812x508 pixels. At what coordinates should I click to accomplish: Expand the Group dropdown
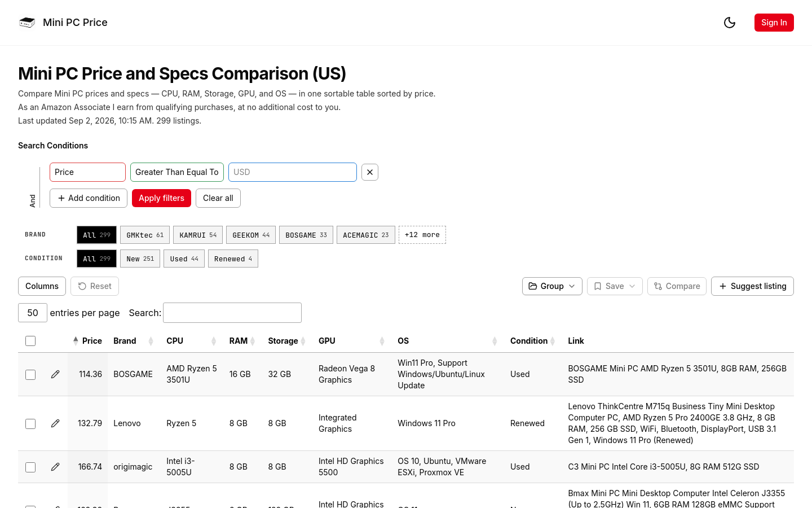coord(552,286)
